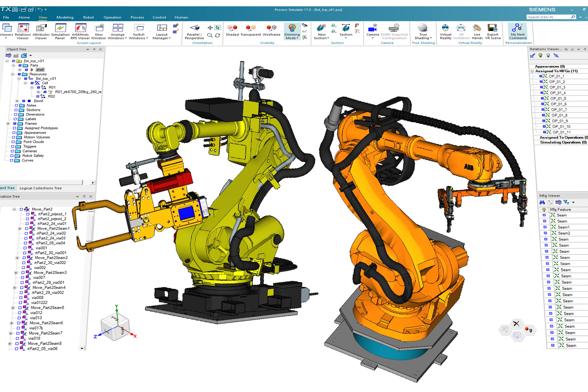Close the Object Tree panel
The width and height of the screenshot is (588, 392).
101,49
